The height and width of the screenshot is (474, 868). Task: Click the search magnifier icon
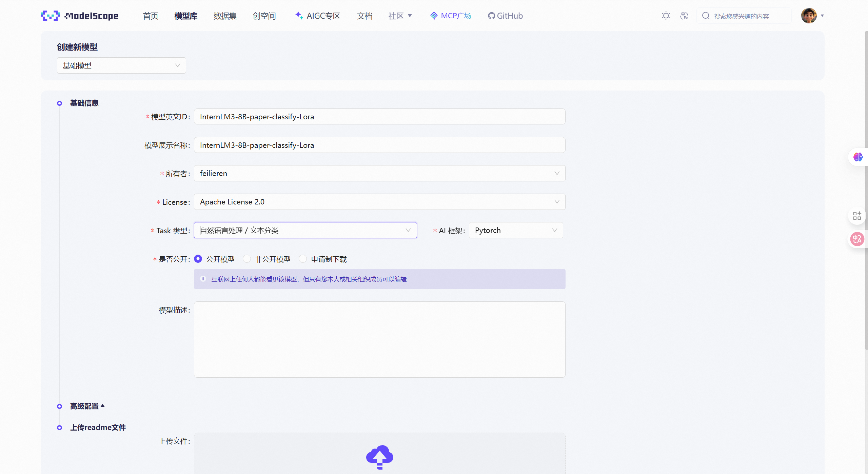706,16
